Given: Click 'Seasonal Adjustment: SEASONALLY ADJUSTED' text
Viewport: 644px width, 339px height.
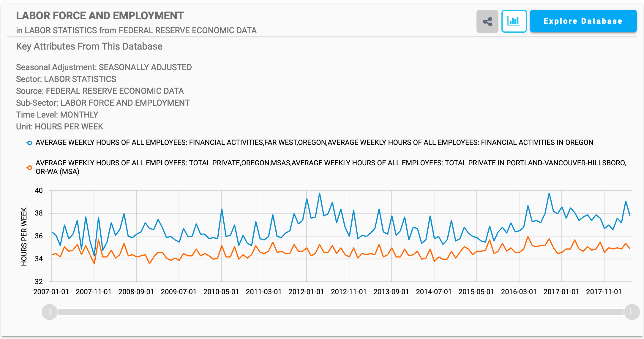Looking at the screenshot, I should 104,67.
